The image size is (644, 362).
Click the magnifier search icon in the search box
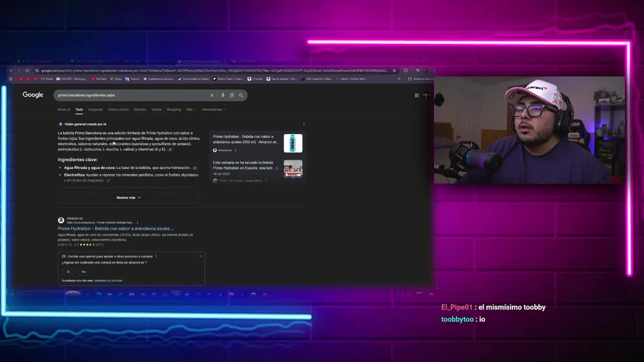click(241, 95)
